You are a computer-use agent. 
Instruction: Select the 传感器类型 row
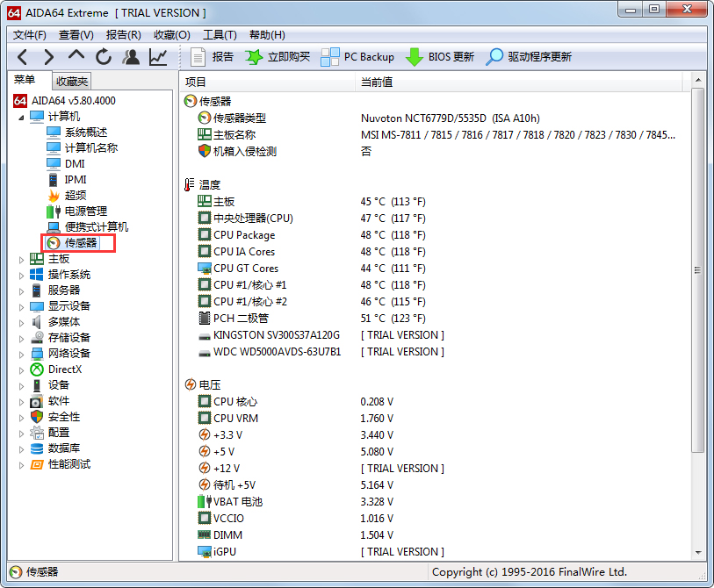point(435,118)
